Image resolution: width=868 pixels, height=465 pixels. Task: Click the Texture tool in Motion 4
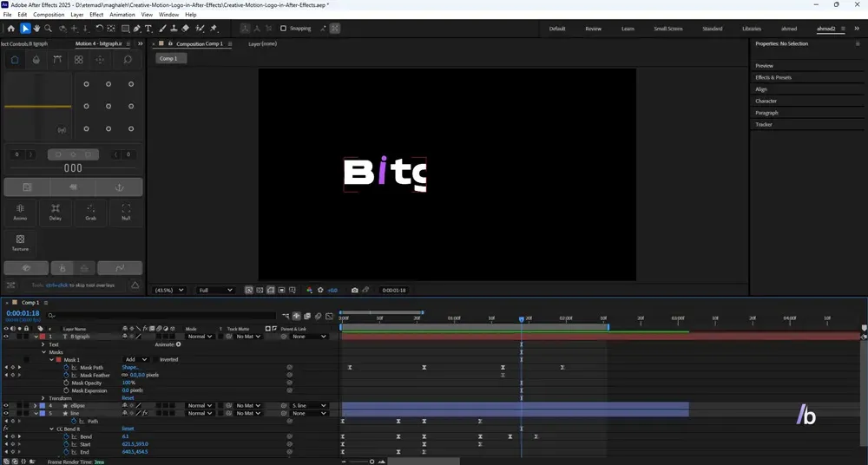[20, 243]
